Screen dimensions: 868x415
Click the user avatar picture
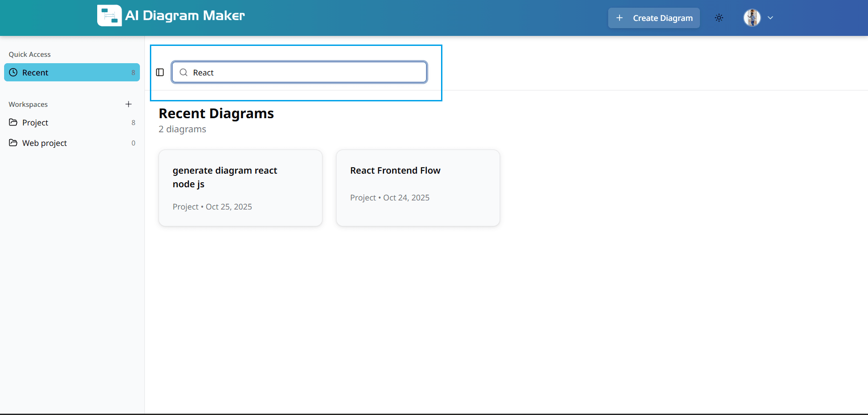coord(752,18)
